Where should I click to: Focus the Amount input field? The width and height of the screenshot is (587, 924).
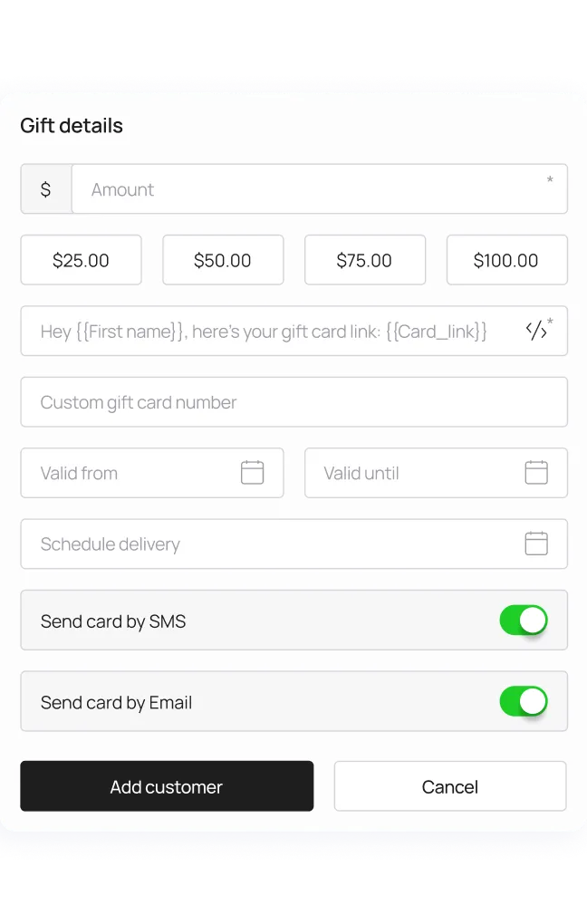point(320,189)
